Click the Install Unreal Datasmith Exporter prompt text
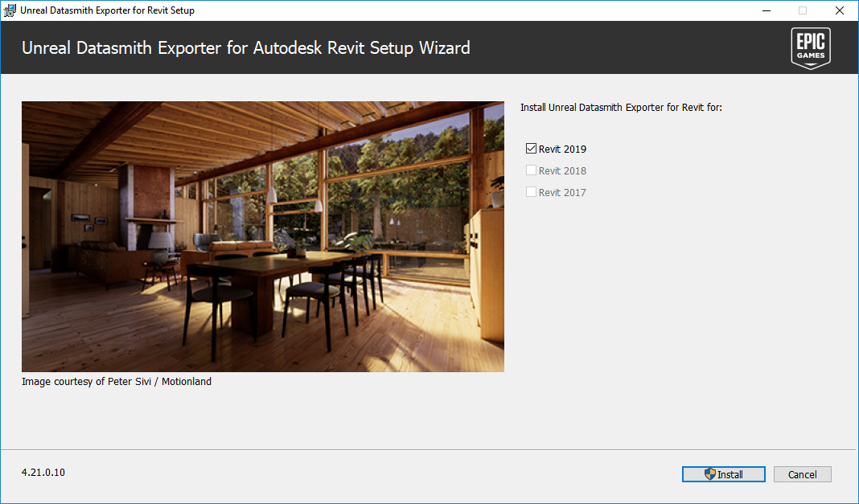859x504 pixels. [x=622, y=107]
